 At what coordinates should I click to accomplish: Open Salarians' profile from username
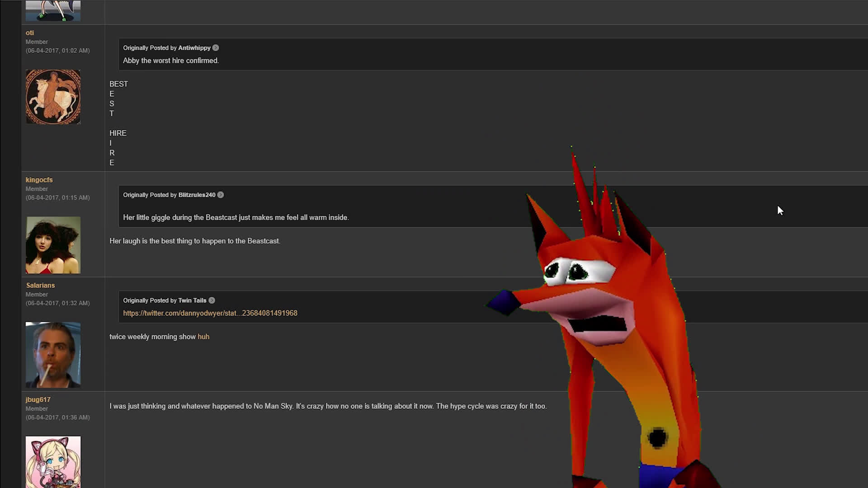(x=40, y=285)
